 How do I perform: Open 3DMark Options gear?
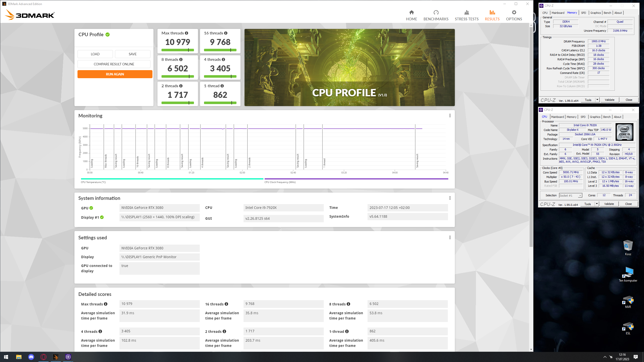514,15
